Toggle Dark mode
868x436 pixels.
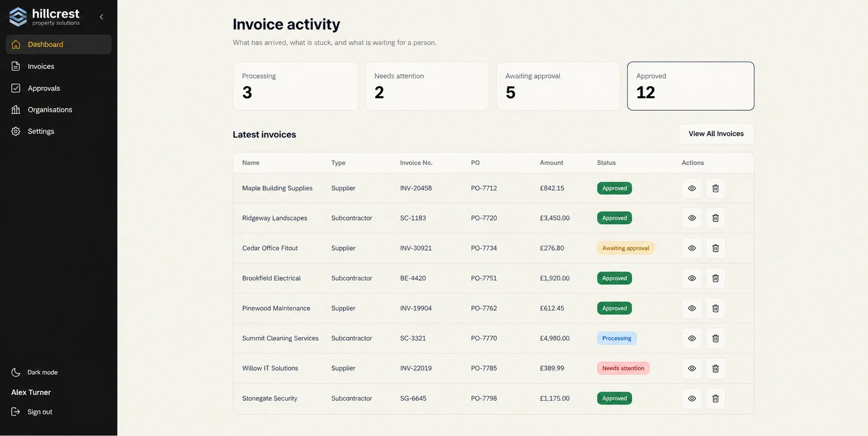point(34,372)
